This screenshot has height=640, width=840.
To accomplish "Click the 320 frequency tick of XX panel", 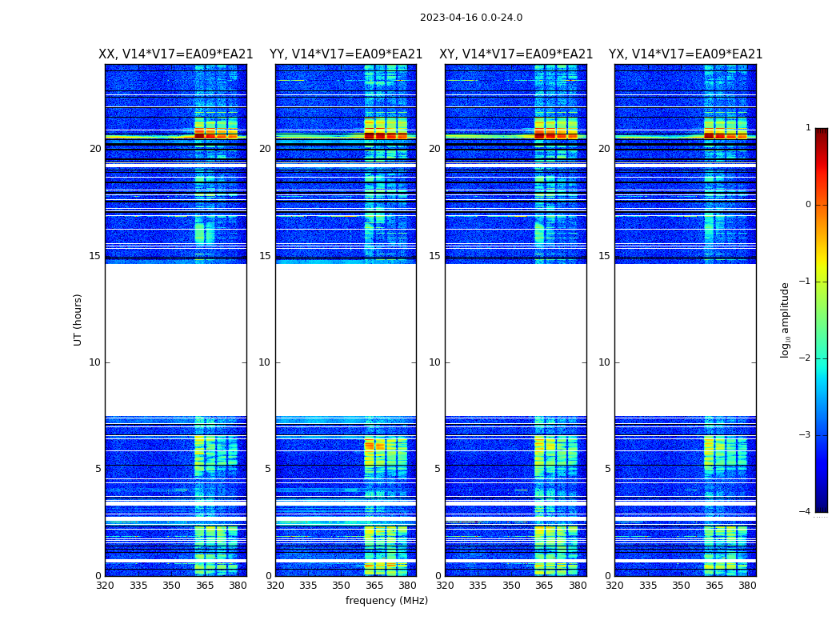I will click(105, 586).
